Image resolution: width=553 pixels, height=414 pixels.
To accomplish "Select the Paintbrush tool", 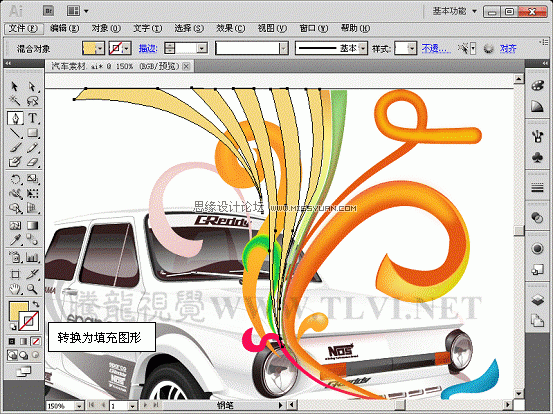I will coord(15,147).
